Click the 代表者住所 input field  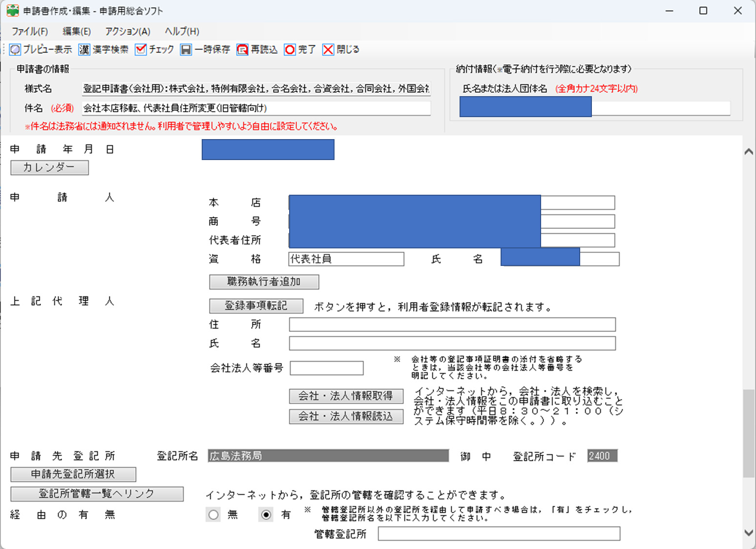[452, 240]
